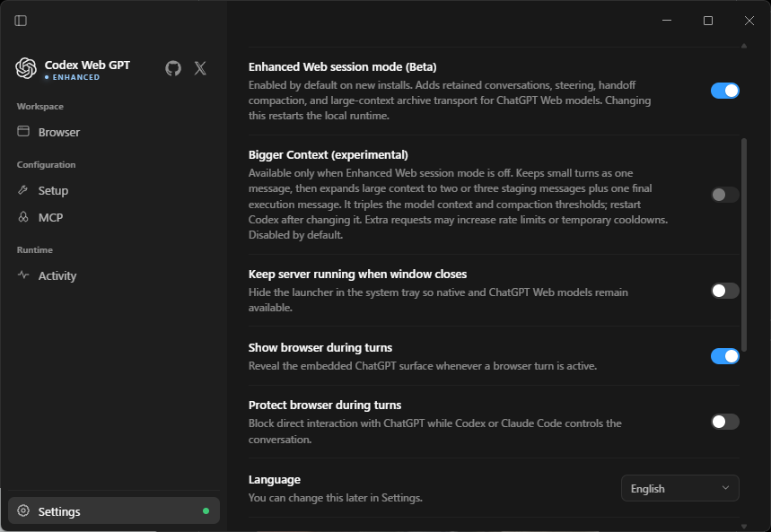Open the GitHub repository icon

click(x=173, y=68)
